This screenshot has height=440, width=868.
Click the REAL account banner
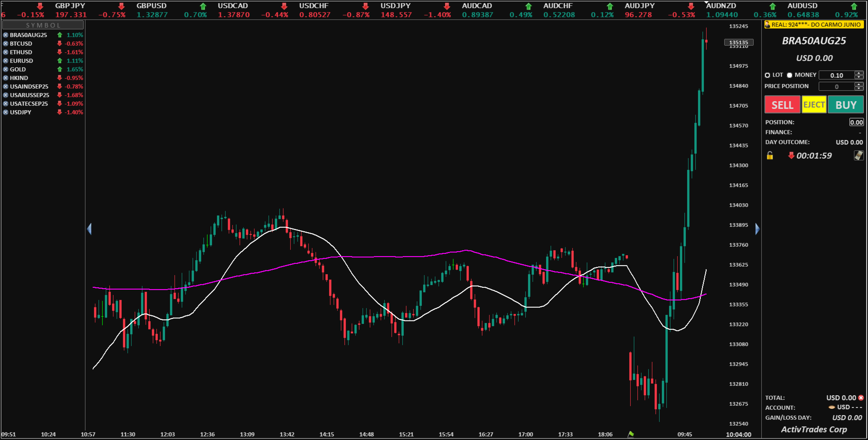(x=814, y=25)
